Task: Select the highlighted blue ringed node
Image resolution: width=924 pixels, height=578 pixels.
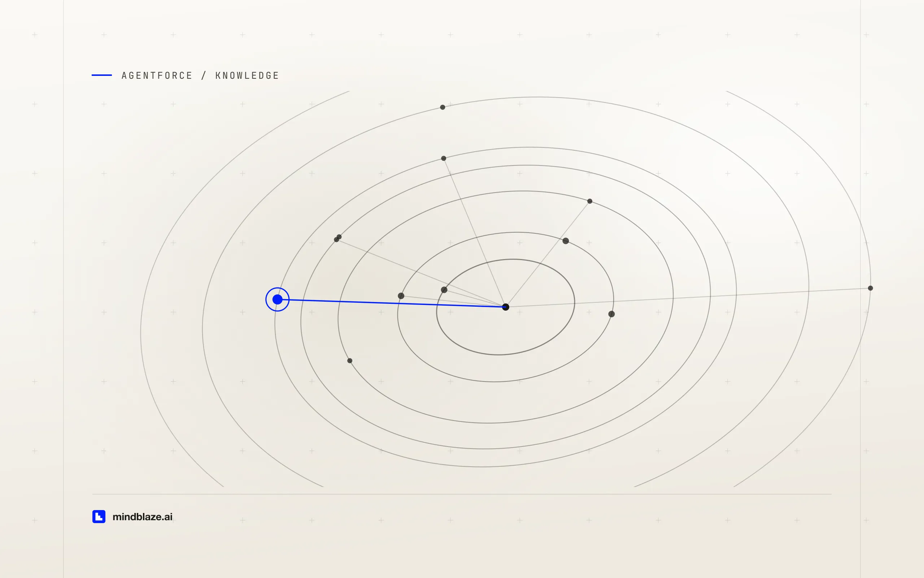Action: tap(278, 299)
